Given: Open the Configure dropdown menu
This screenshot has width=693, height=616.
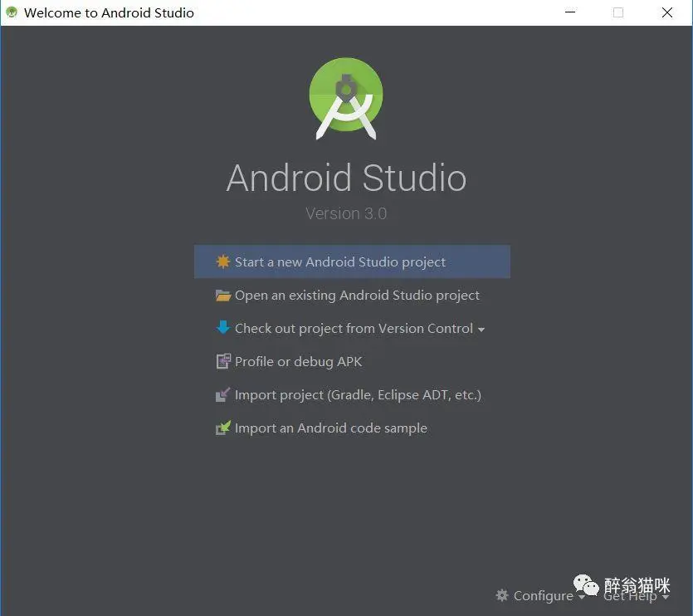Looking at the screenshot, I should click(540, 595).
